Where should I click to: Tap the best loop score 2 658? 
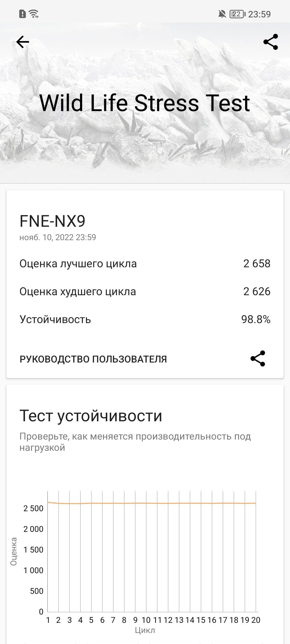(x=257, y=264)
